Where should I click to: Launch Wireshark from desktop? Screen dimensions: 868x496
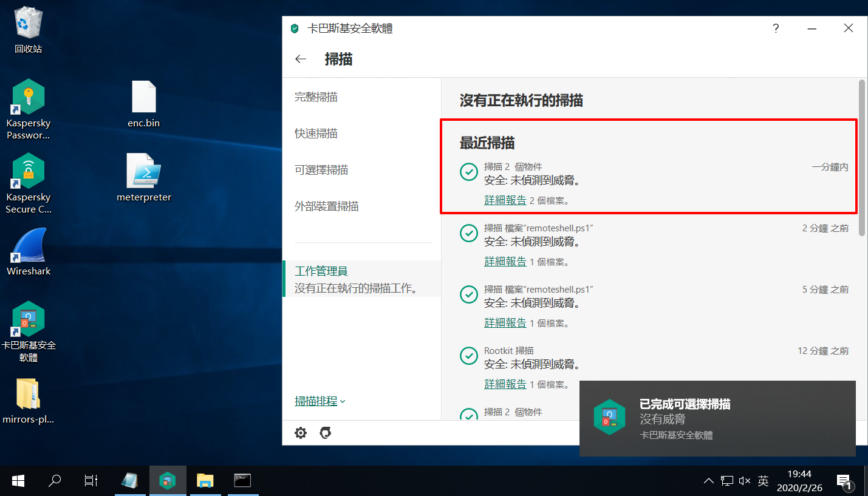(x=28, y=252)
